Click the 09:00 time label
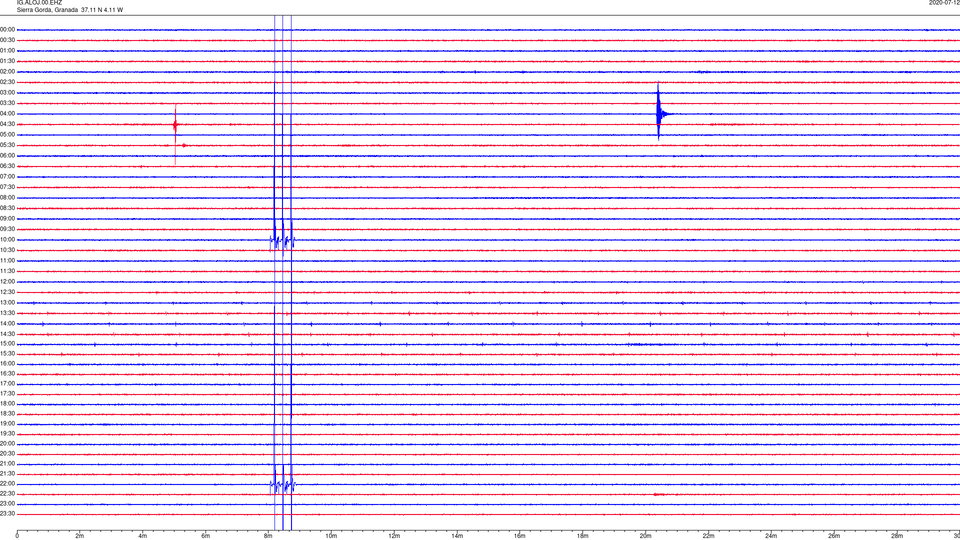 pyautogui.click(x=7, y=219)
